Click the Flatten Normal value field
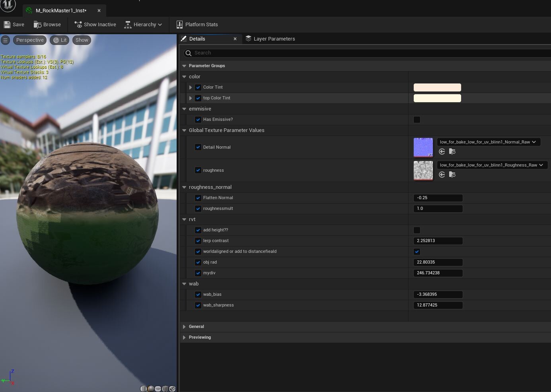Image resolution: width=551 pixels, height=392 pixels. coord(438,198)
